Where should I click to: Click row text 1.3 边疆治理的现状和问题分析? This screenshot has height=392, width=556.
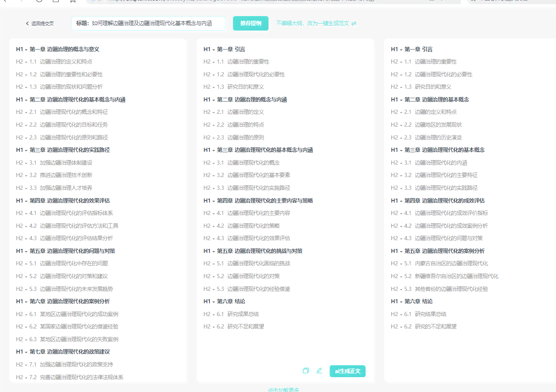[66, 87]
